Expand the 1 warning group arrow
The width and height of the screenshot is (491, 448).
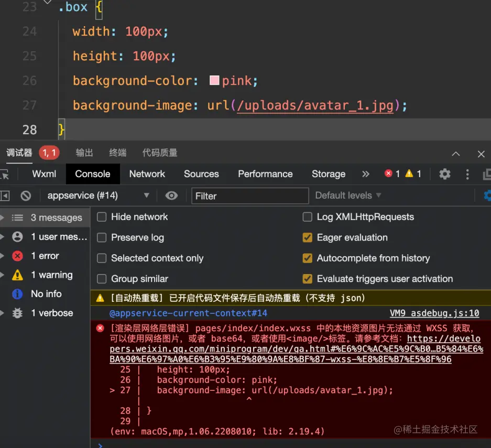(2, 275)
